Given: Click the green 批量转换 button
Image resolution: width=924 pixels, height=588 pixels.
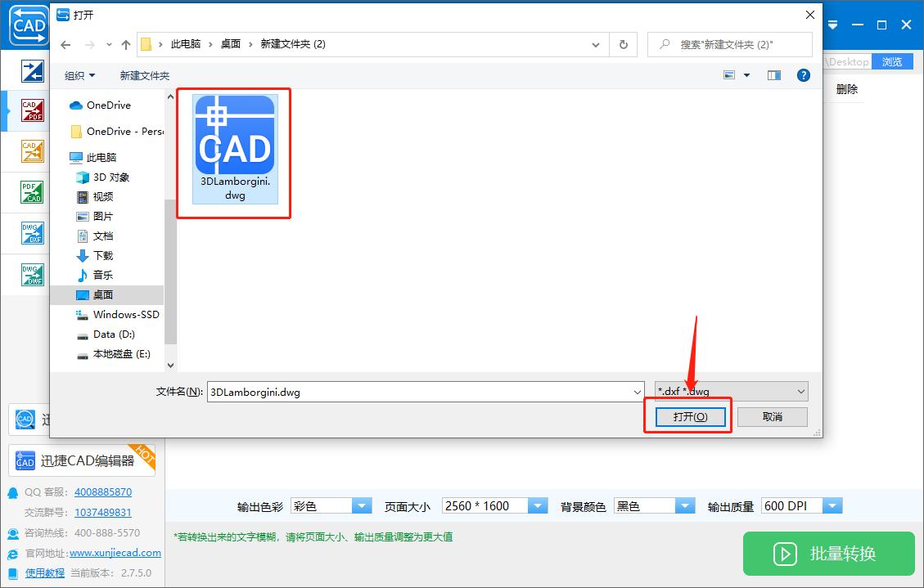Looking at the screenshot, I should (827, 554).
